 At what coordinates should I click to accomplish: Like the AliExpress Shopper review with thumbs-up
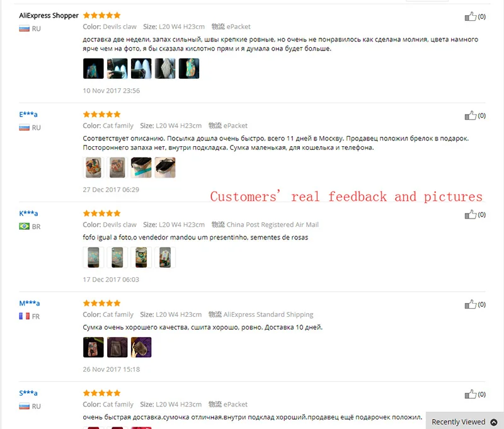(x=470, y=16)
